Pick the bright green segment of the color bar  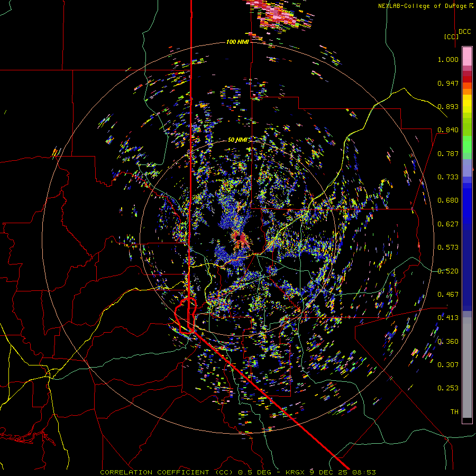click(467, 144)
